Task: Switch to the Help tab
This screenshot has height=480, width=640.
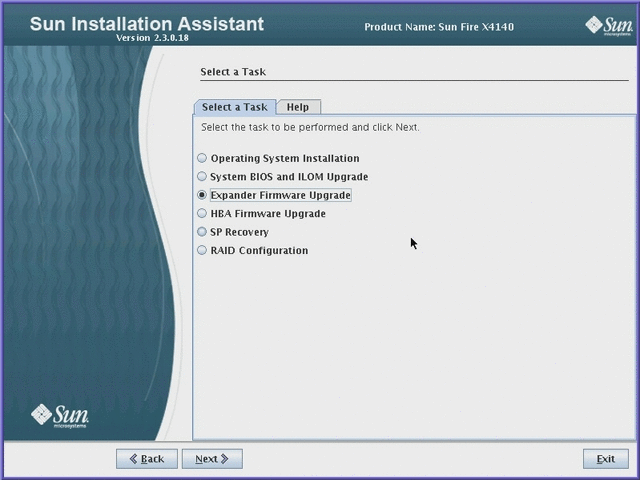Action: pos(298,107)
